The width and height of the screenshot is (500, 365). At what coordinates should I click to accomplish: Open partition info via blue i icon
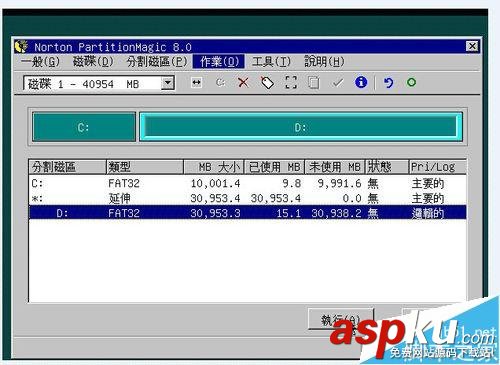(x=361, y=82)
